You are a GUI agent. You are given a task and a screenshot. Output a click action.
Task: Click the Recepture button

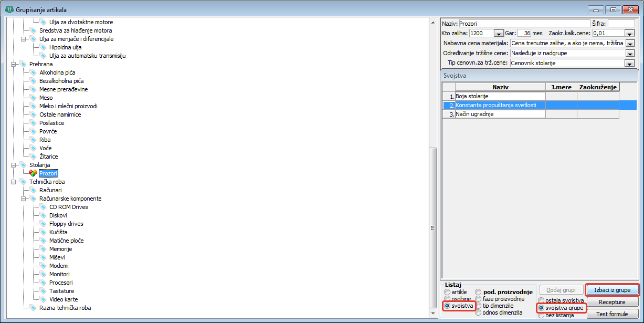612,302
